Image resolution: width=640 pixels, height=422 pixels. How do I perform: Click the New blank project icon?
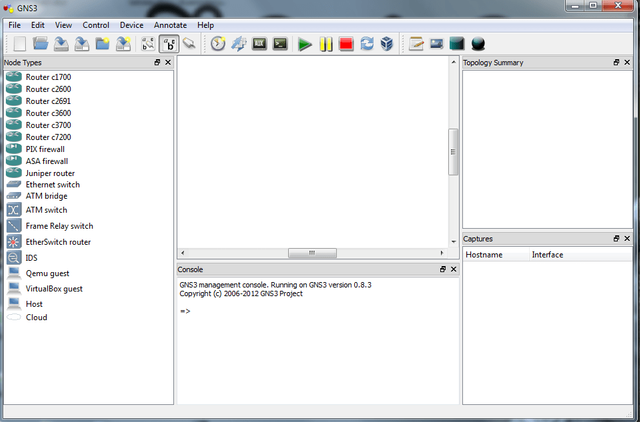(x=20, y=44)
